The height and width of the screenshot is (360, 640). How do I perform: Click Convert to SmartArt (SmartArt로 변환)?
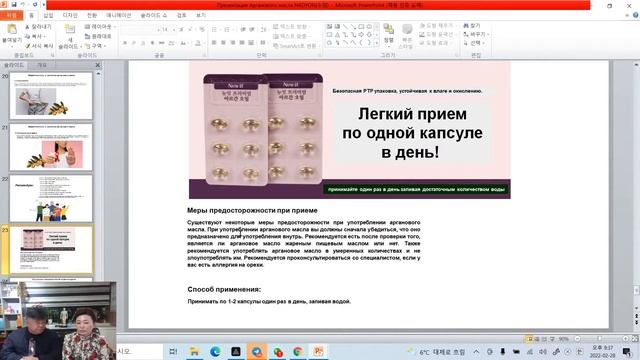click(295, 46)
